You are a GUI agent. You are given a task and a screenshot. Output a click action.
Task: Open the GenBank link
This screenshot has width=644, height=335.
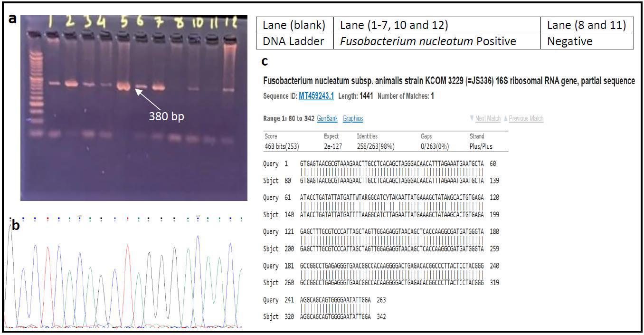pos(327,118)
